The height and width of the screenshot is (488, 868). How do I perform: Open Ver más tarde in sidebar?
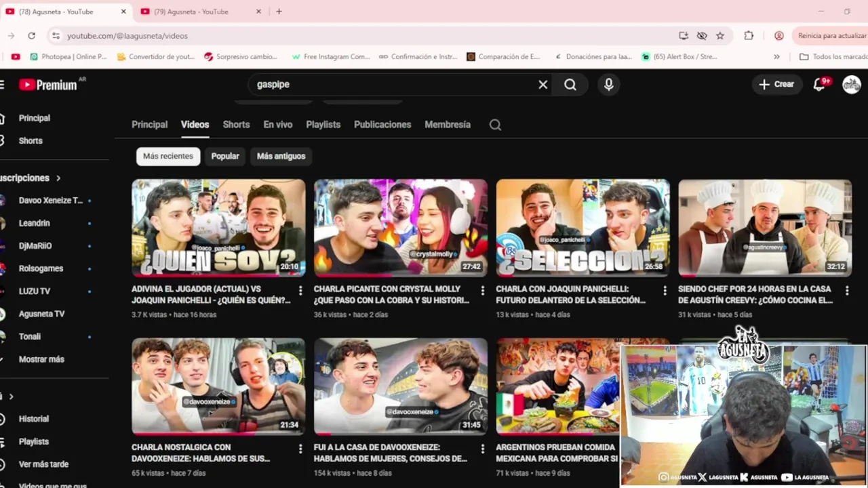43,464
